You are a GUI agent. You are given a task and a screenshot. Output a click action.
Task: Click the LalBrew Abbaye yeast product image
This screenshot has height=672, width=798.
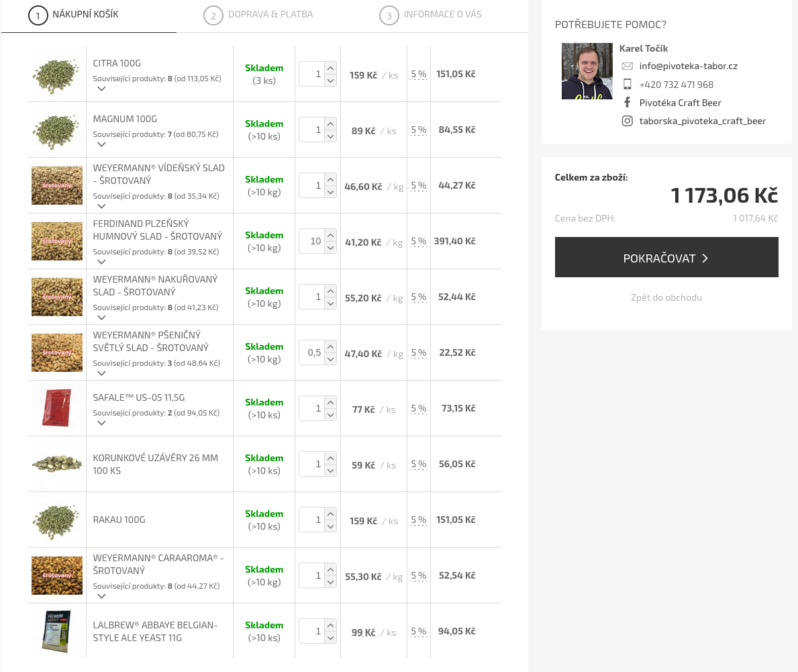57,631
